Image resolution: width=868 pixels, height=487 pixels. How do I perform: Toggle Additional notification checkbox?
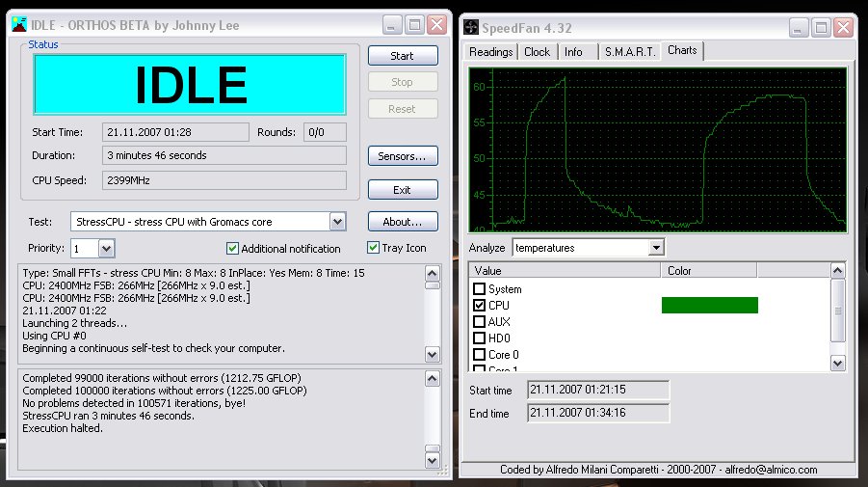click(232, 248)
